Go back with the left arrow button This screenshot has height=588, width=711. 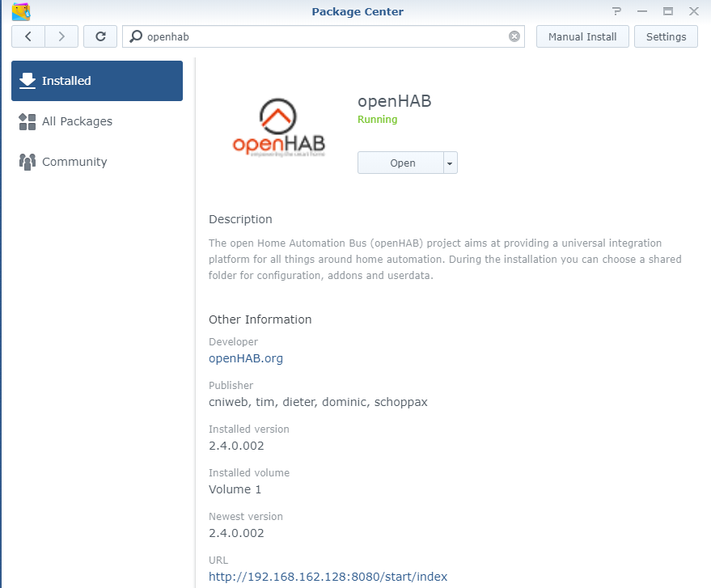(28, 36)
